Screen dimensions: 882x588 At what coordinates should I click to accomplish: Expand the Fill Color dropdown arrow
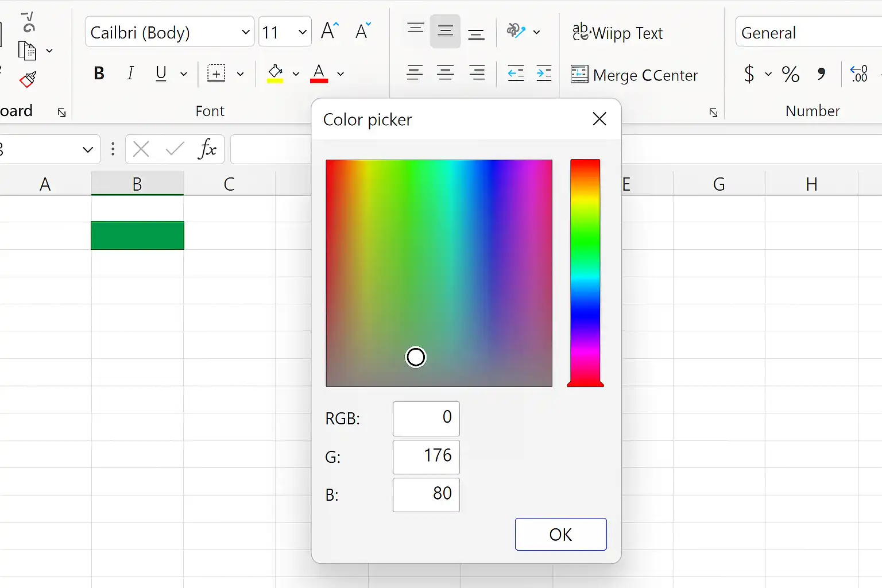point(296,74)
